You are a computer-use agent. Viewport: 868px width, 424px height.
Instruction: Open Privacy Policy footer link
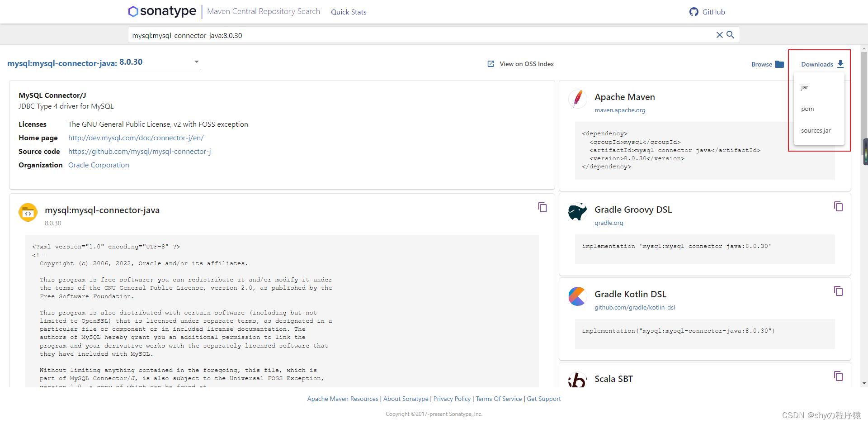pos(452,399)
